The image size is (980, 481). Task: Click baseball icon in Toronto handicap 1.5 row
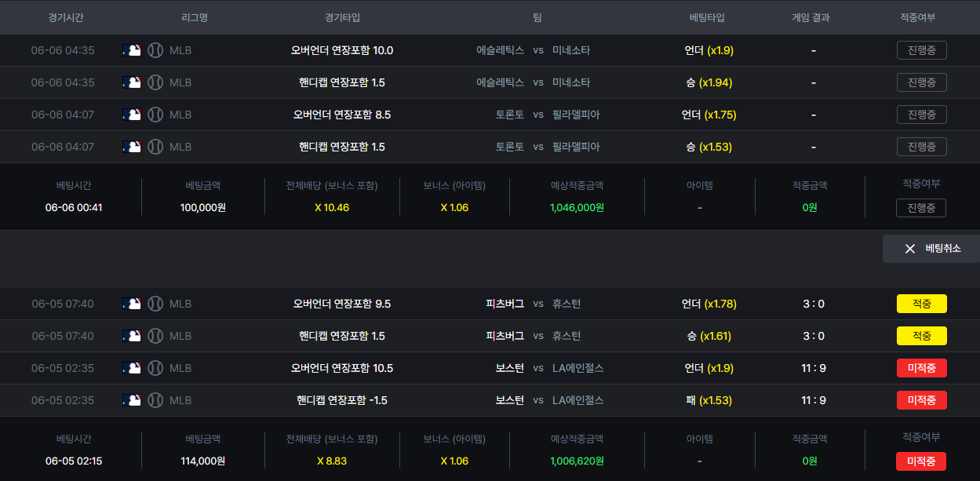click(155, 147)
